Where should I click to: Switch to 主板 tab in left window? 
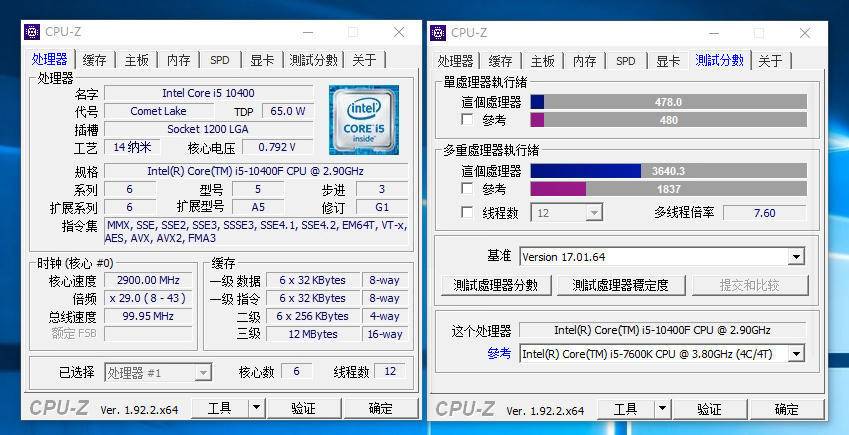click(136, 60)
